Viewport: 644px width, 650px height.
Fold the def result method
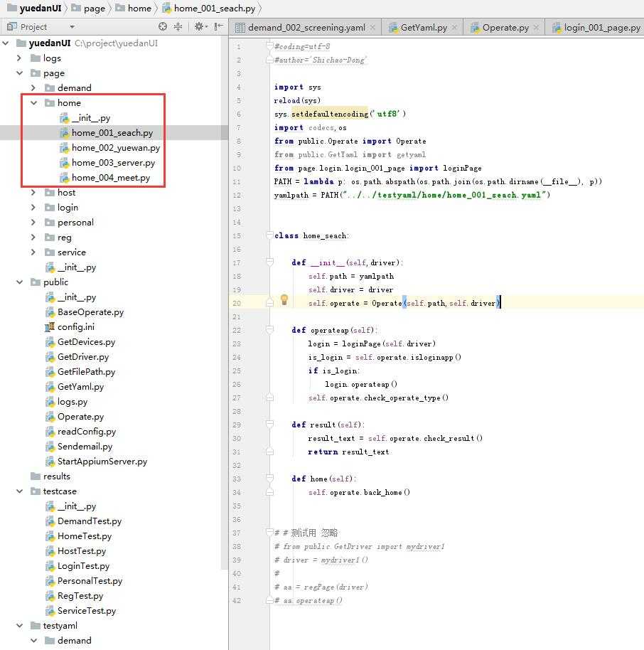click(x=269, y=424)
